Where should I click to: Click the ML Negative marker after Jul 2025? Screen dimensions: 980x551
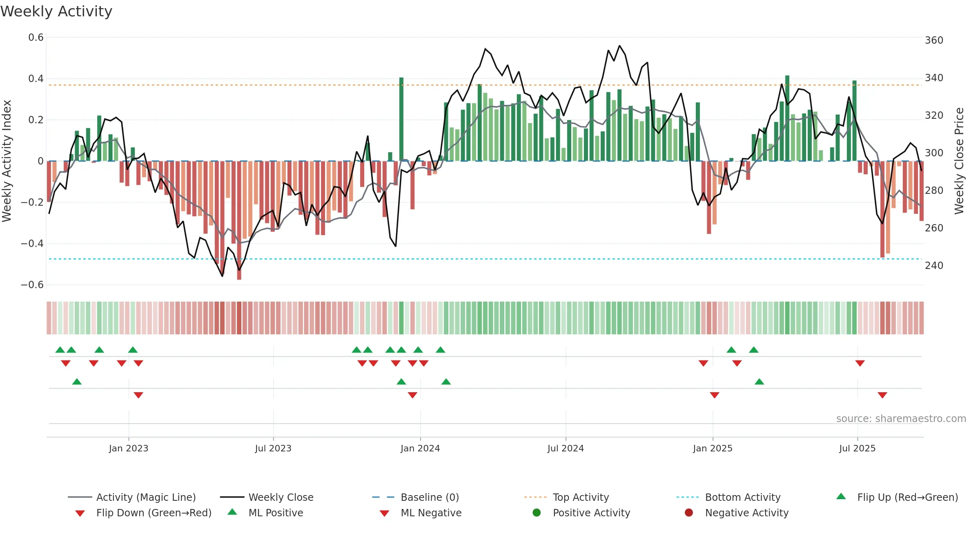[x=882, y=395]
